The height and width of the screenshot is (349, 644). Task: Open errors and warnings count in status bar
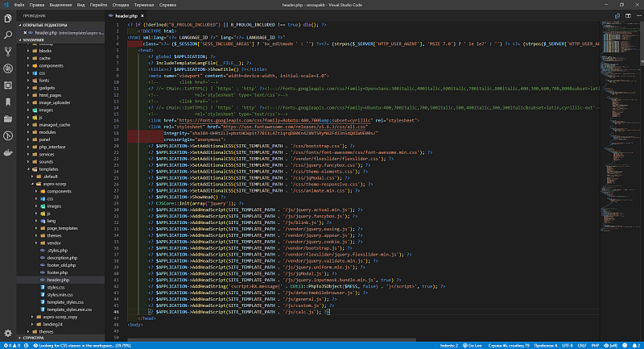click(11, 346)
